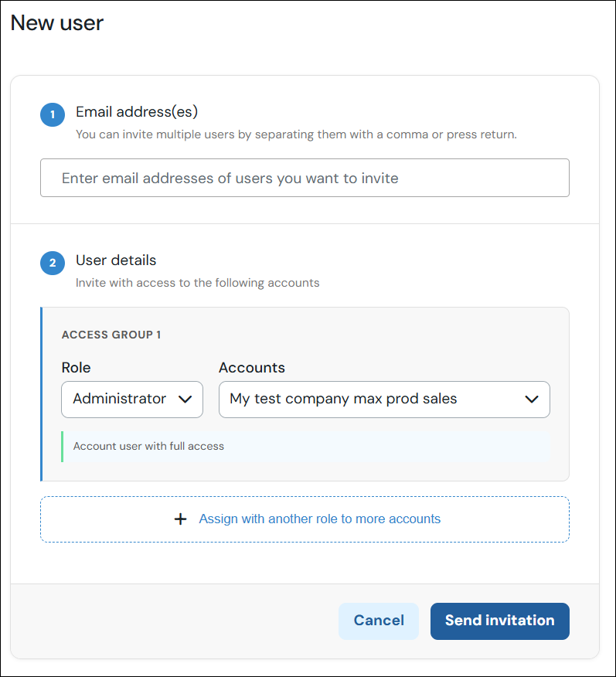Click Assign with another role to more accounts
The width and height of the screenshot is (616, 677).
[x=319, y=519]
